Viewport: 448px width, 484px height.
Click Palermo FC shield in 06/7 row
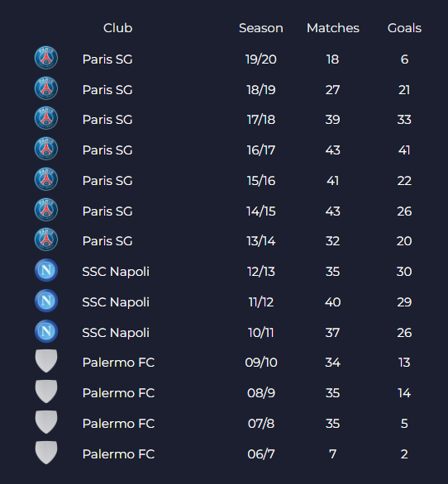click(x=46, y=453)
